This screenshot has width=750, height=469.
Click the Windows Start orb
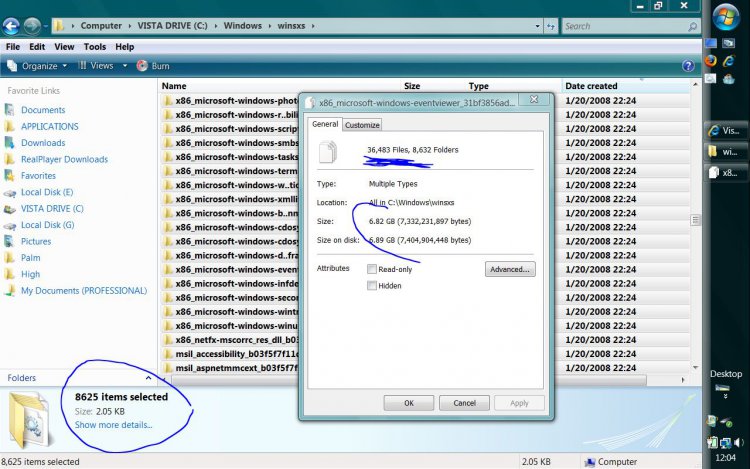[x=726, y=17]
